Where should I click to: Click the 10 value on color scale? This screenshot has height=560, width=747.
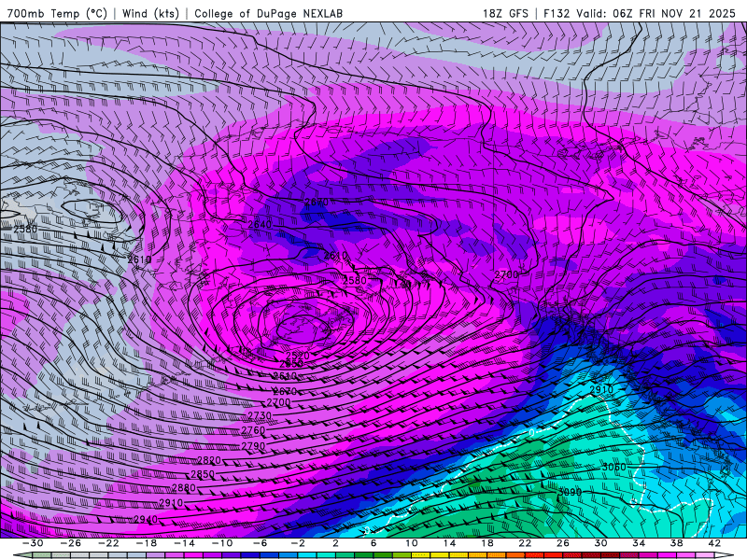click(411, 543)
